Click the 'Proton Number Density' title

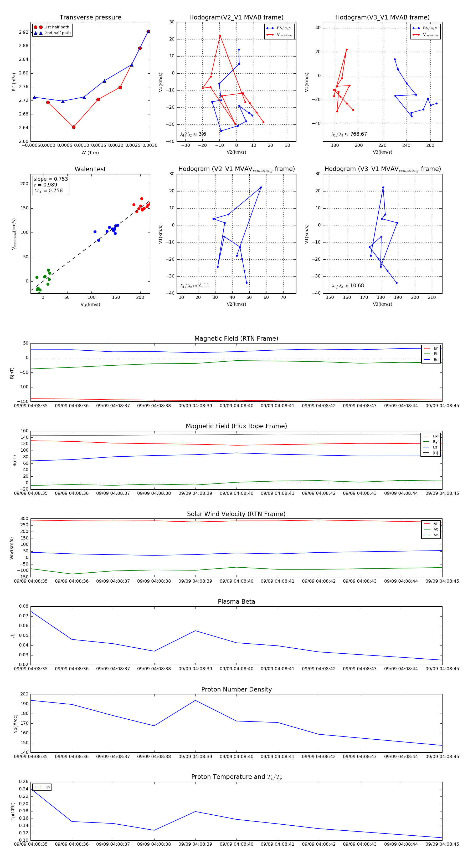(236, 689)
